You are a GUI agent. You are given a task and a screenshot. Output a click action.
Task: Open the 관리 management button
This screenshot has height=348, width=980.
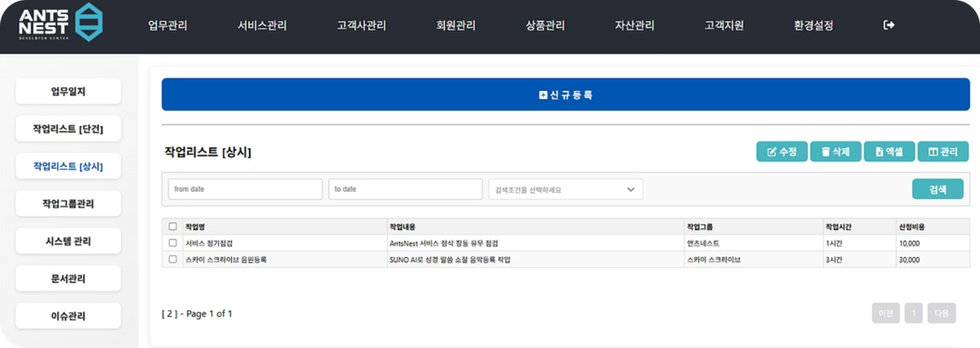coord(943,152)
